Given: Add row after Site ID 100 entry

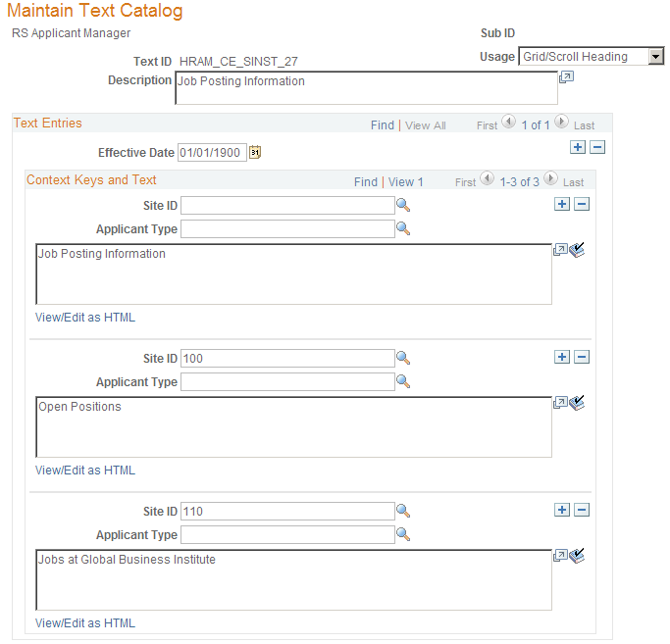Looking at the screenshot, I should click(x=562, y=357).
